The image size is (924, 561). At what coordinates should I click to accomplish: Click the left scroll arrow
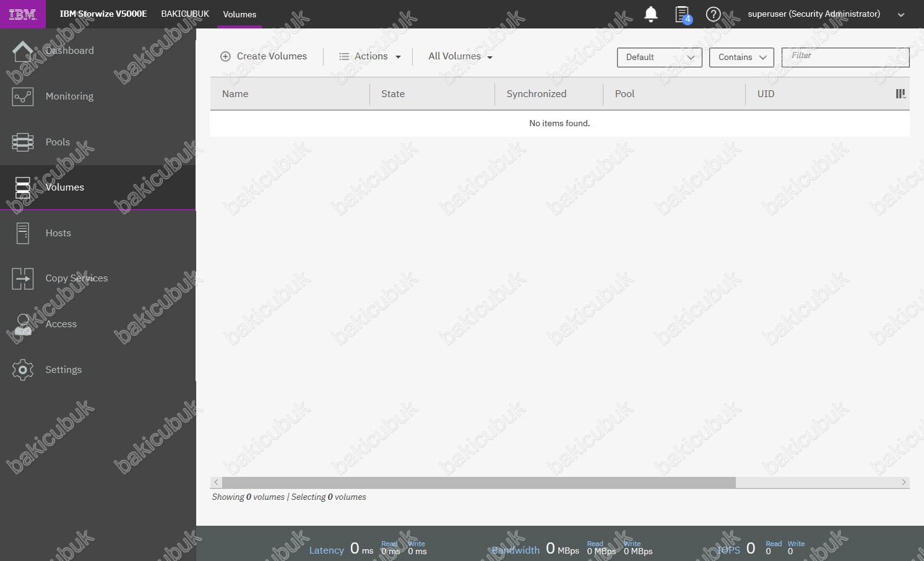pyautogui.click(x=216, y=482)
